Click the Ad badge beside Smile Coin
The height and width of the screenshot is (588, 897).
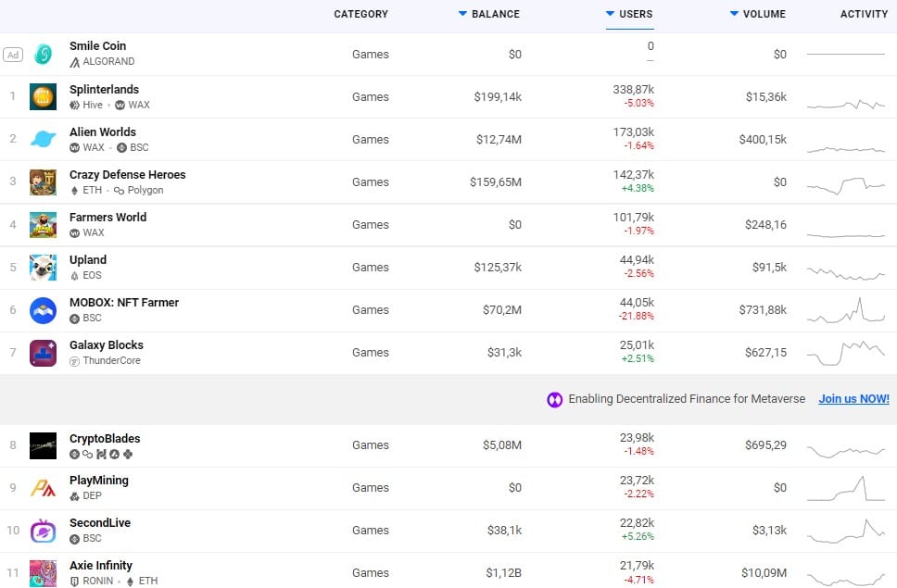click(13, 55)
